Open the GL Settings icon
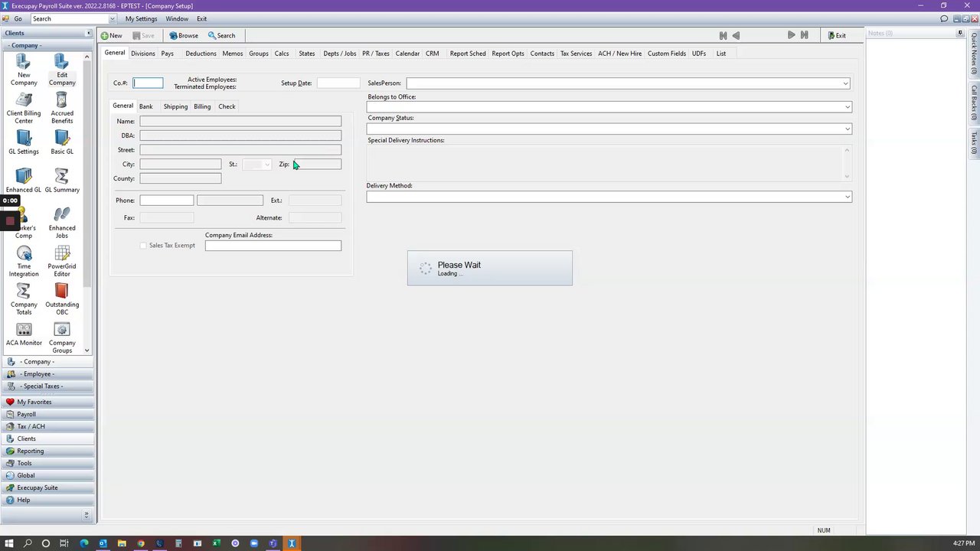Image resolution: width=980 pixels, height=551 pixels. pos(24,142)
